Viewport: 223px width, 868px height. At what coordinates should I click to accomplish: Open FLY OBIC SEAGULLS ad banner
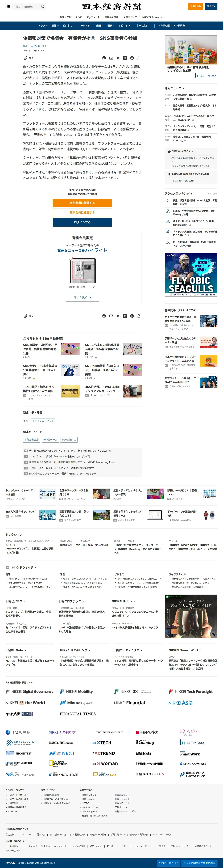pos(191,275)
